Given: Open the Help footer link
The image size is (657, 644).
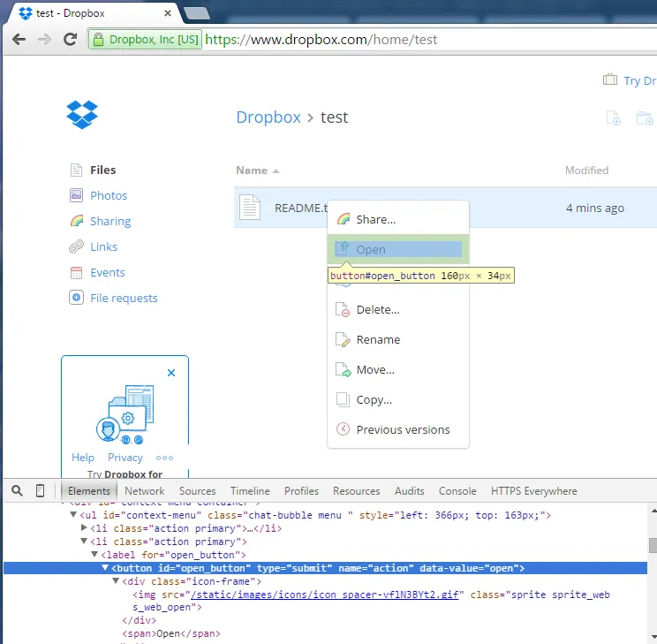Looking at the screenshot, I should 83,458.
